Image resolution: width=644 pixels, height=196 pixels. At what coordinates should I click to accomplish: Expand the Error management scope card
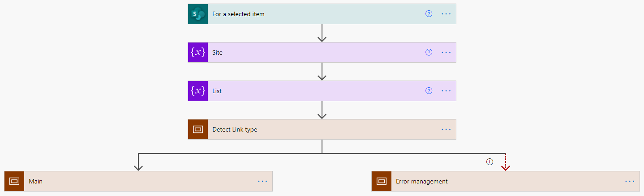click(502, 181)
